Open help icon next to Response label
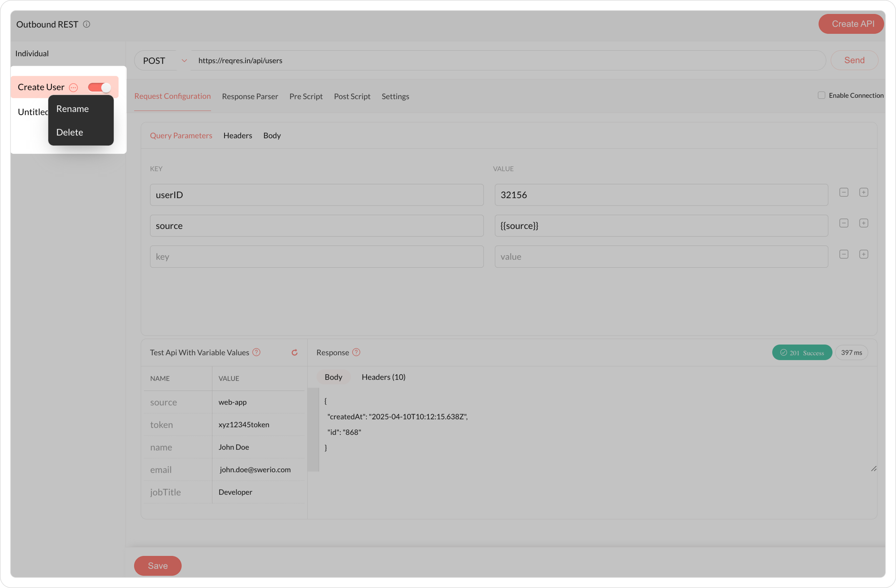Viewport: 896px width, 588px height. [x=356, y=352]
